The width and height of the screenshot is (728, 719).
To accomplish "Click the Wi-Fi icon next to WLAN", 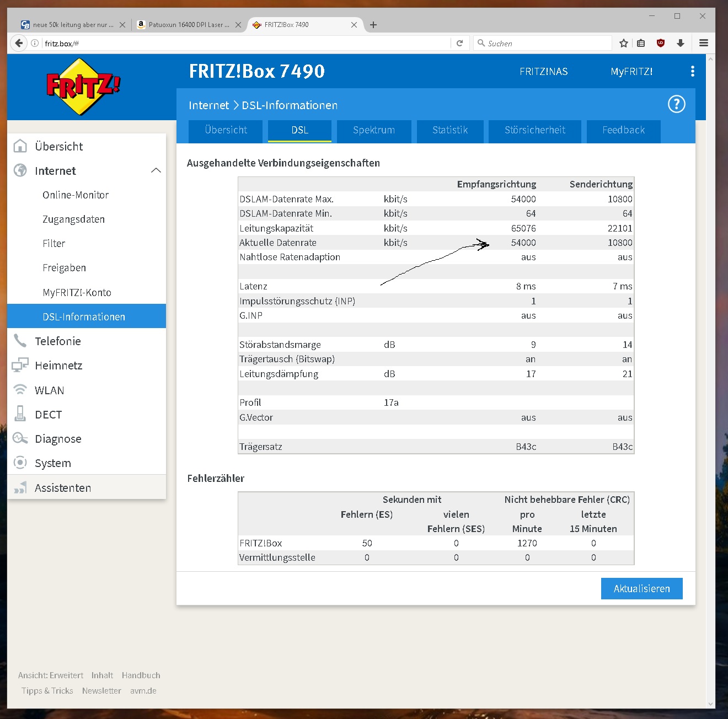I will (x=20, y=389).
